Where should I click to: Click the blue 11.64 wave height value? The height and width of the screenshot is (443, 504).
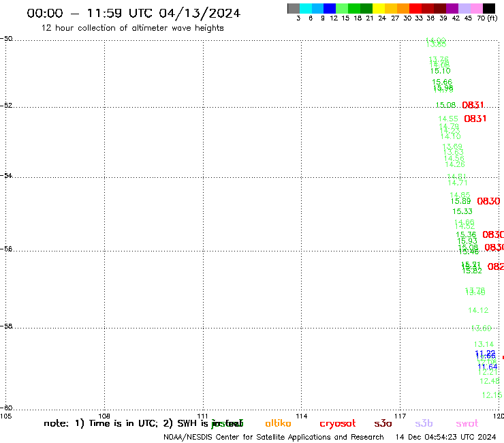[x=488, y=367]
